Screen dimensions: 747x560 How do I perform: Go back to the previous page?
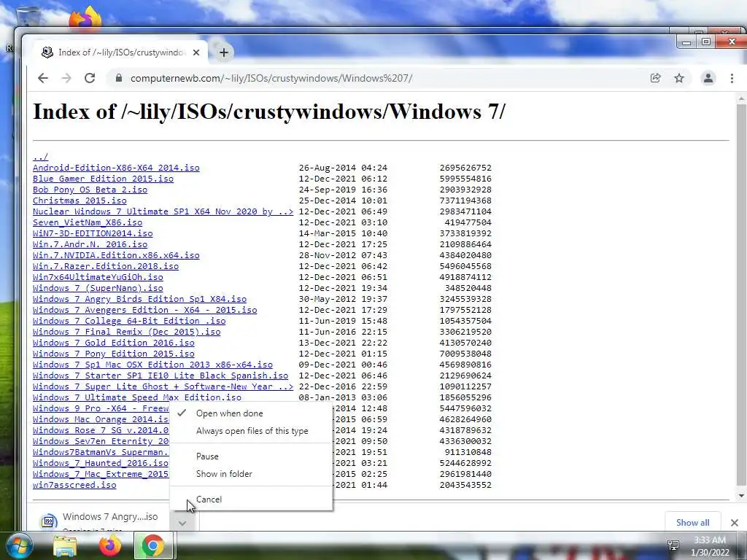[x=43, y=78]
